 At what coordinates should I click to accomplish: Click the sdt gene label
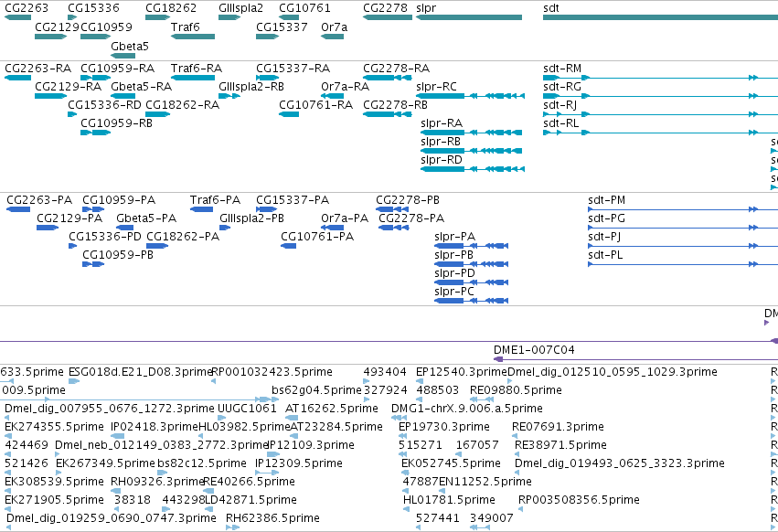point(550,8)
